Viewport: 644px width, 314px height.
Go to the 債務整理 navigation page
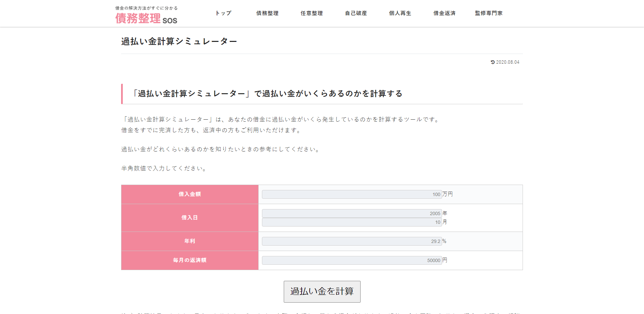click(x=267, y=13)
